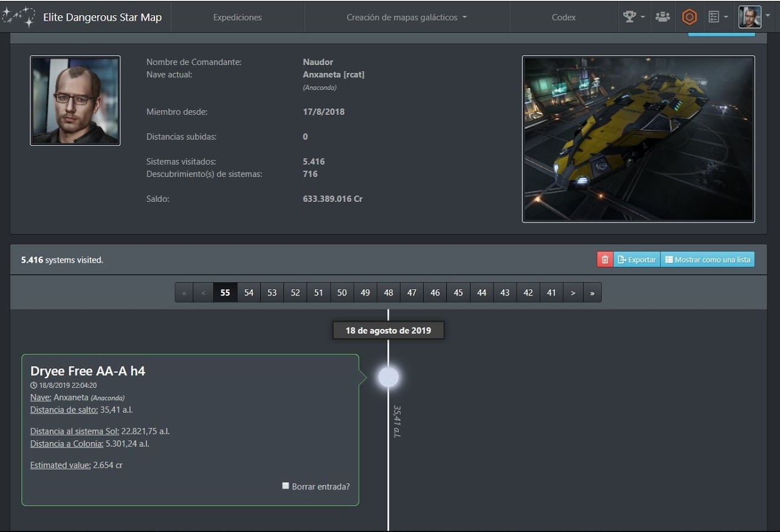
Task: Open the Expediciones menu item
Action: pyautogui.click(x=238, y=17)
